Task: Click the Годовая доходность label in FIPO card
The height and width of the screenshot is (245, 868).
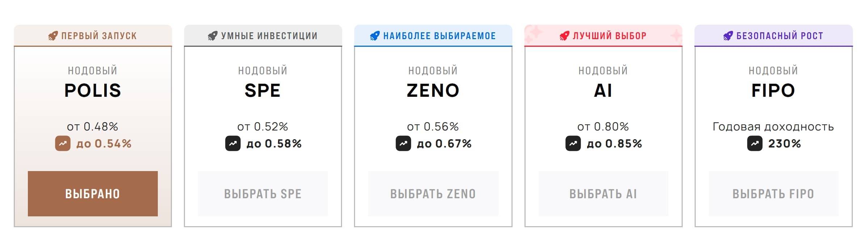Action: [x=773, y=126]
